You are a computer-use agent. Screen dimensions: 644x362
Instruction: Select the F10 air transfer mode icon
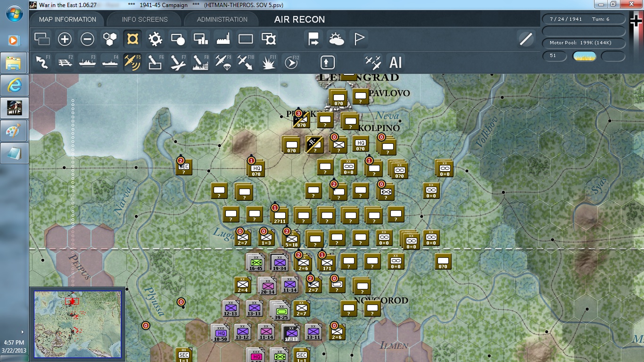(x=246, y=62)
